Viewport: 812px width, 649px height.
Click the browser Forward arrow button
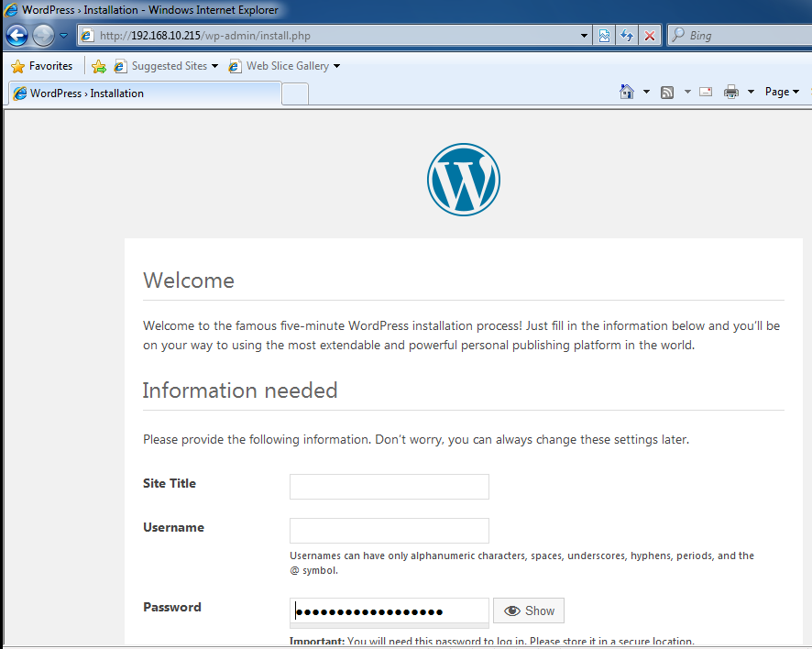[x=43, y=36]
